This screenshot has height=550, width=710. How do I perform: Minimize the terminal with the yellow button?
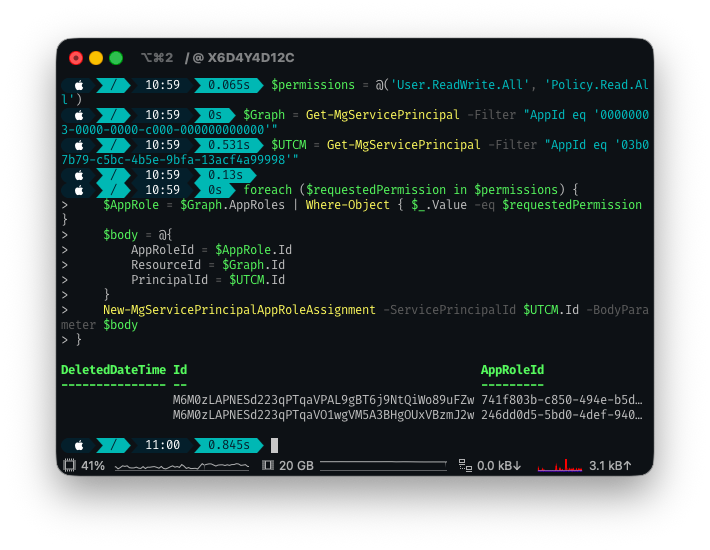pyautogui.click(x=96, y=58)
